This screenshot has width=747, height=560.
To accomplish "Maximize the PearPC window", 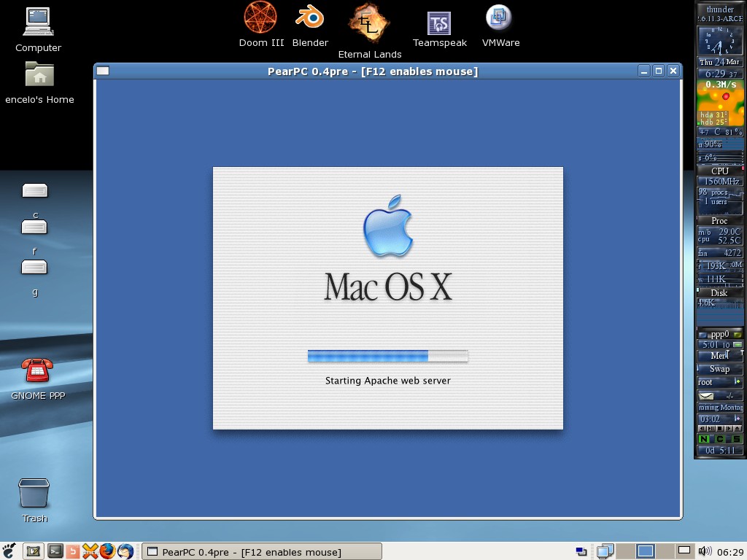I will tap(659, 71).
